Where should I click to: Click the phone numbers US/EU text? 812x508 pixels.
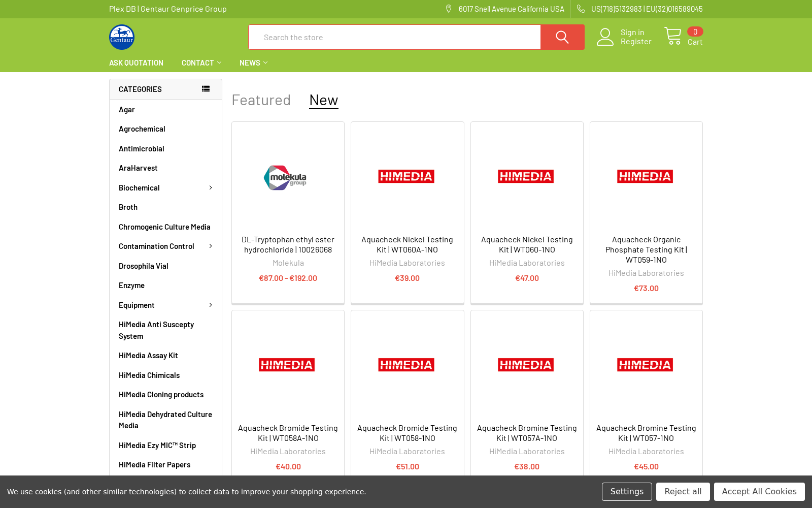pyautogui.click(x=647, y=9)
